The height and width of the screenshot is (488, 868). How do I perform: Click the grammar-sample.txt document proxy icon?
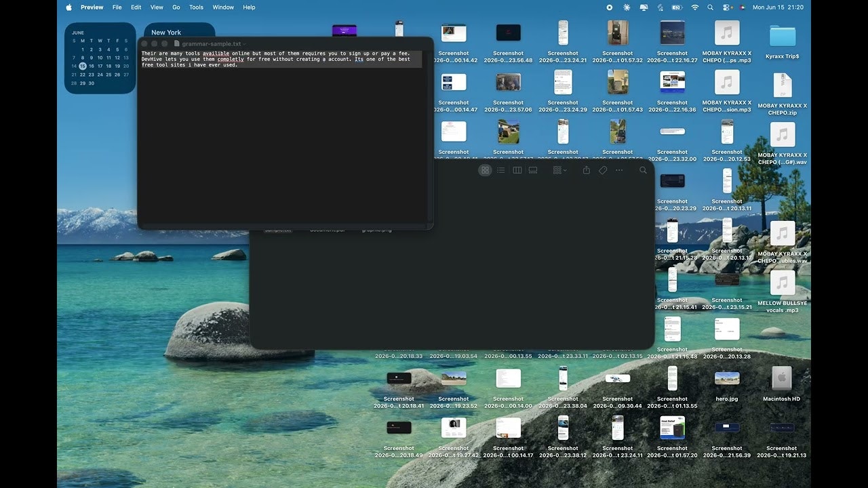[x=177, y=43]
